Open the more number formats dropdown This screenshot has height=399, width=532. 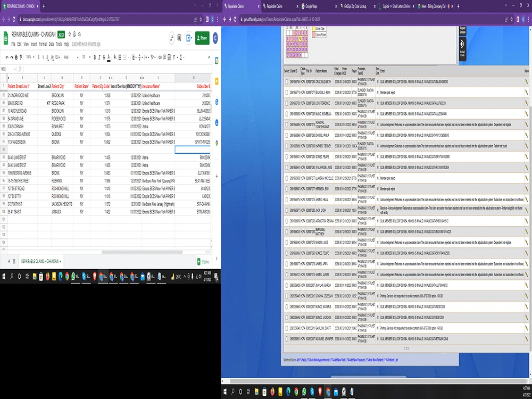[57, 57]
